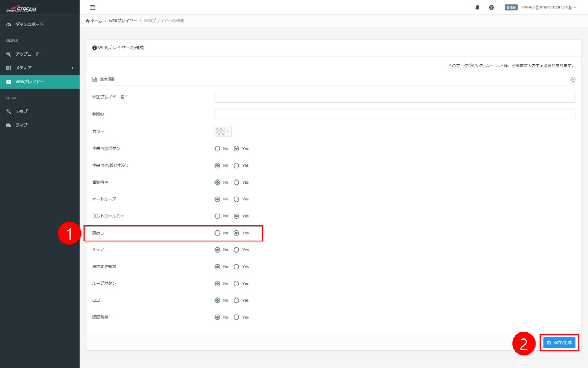The height and width of the screenshot is (368, 588).
Task: Click the info icon beside WEBプレイヤーの作成
Action: (x=94, y=48)
